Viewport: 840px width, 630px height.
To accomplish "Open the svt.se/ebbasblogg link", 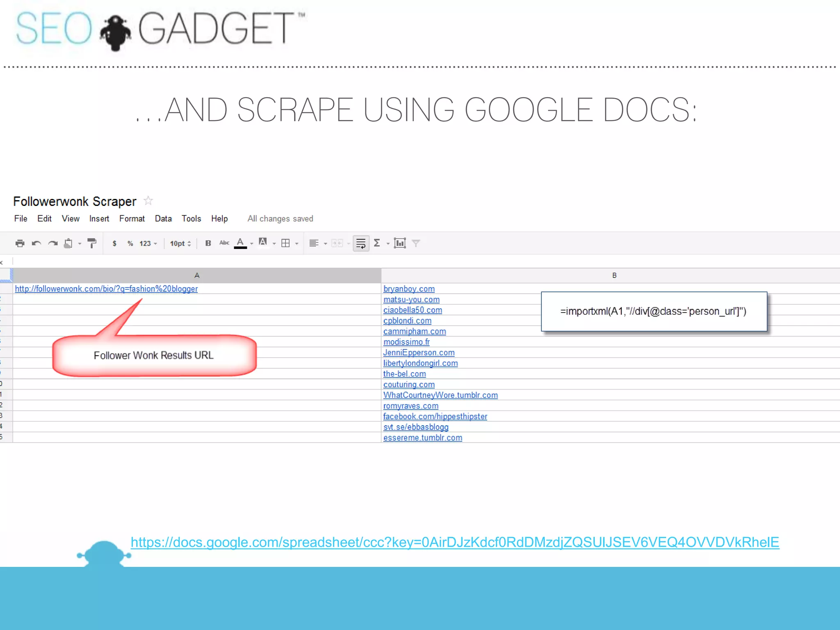I will pos(416,427).
